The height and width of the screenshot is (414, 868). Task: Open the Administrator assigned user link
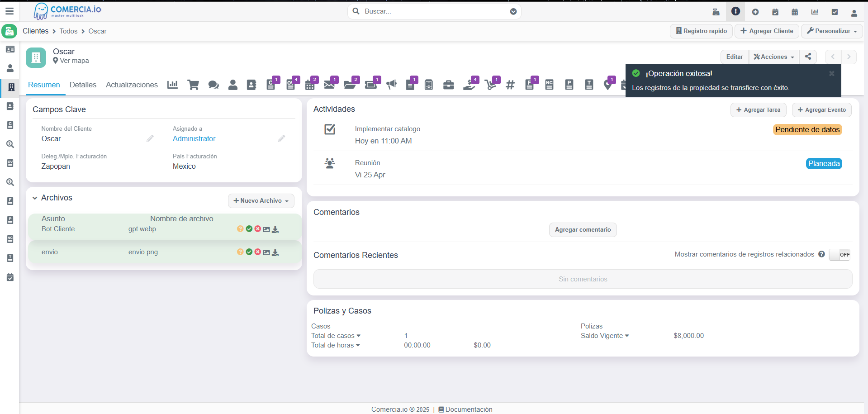[x=194, y=138]
